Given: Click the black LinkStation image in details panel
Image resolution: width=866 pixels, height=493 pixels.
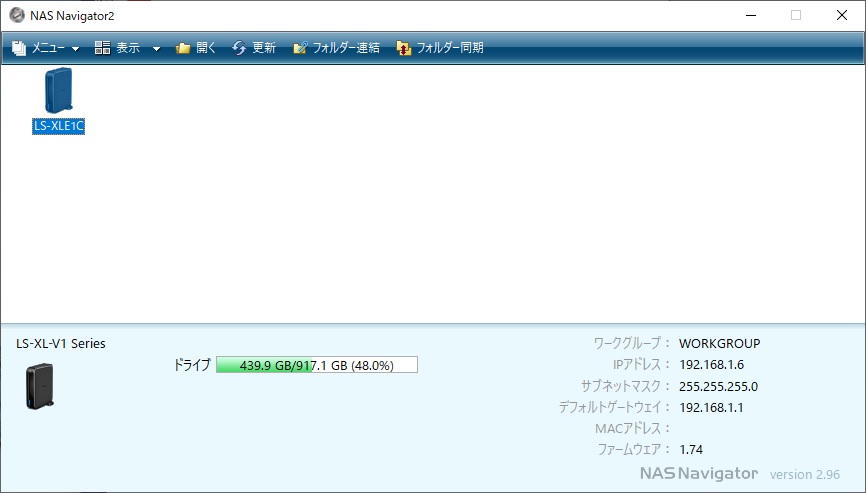Looking at the screenshot, I should coord(40,386).
